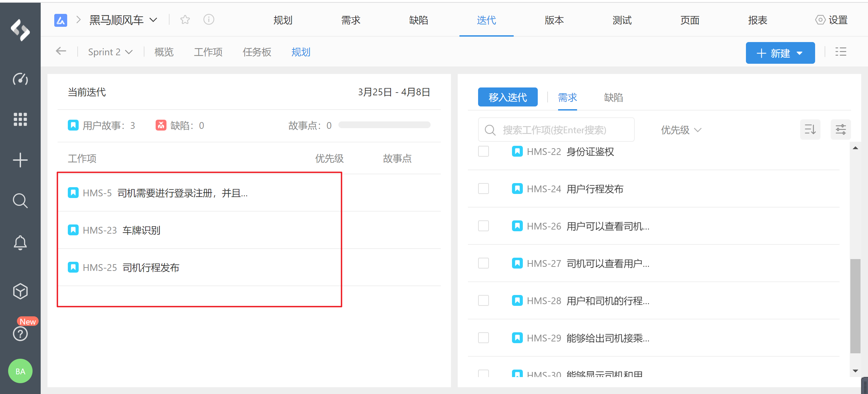
Task: Click the filter settings sliders icon
Action: point(841,130)
